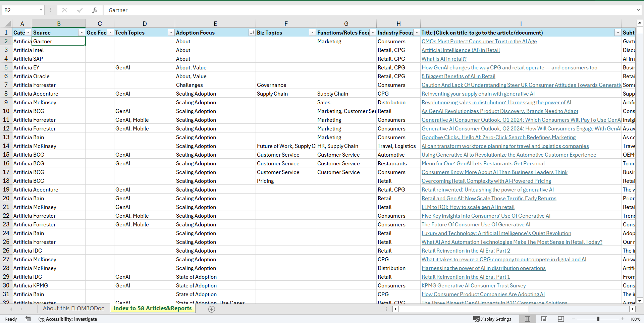Open CMOs Must Protect Consumer Trust link
The image size is (644, 324).
[479, 41]
